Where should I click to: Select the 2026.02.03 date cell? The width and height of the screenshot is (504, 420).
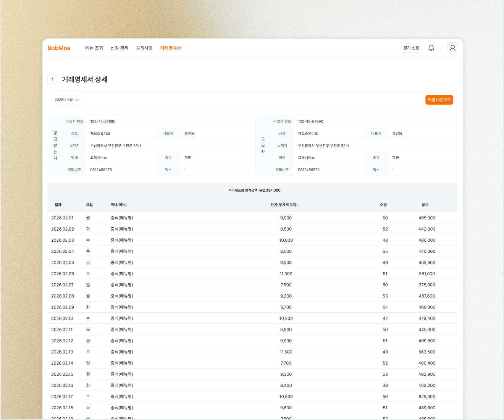(x=63, y=240)
